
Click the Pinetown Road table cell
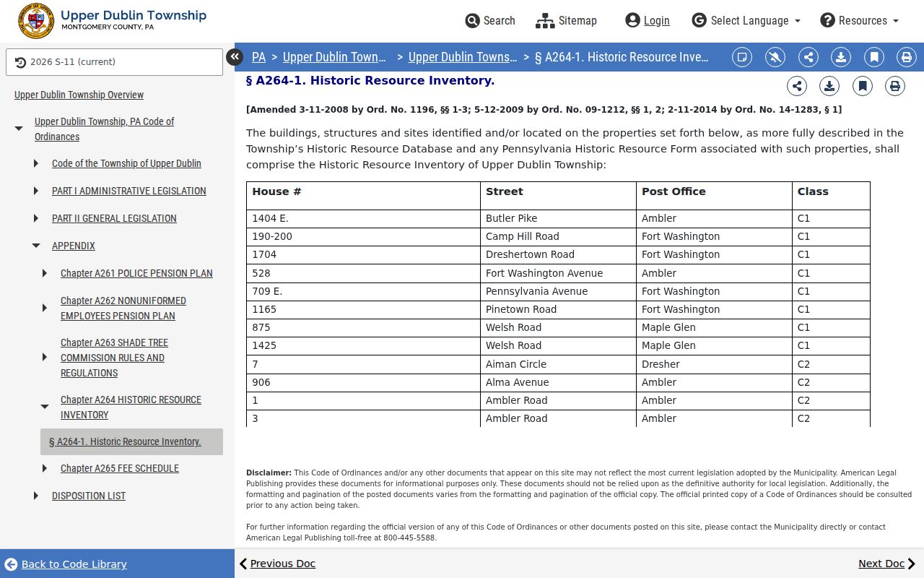pyautogui.click(x=558, y=309)
